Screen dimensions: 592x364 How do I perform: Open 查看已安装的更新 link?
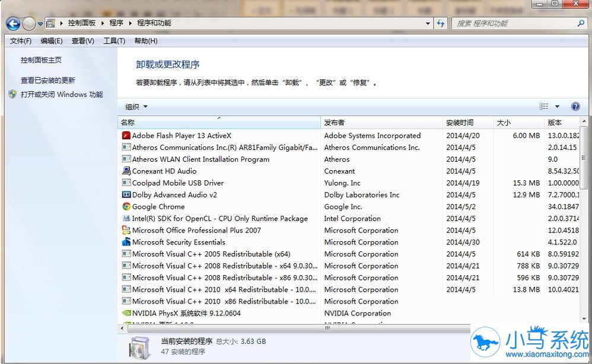point(48,81)
